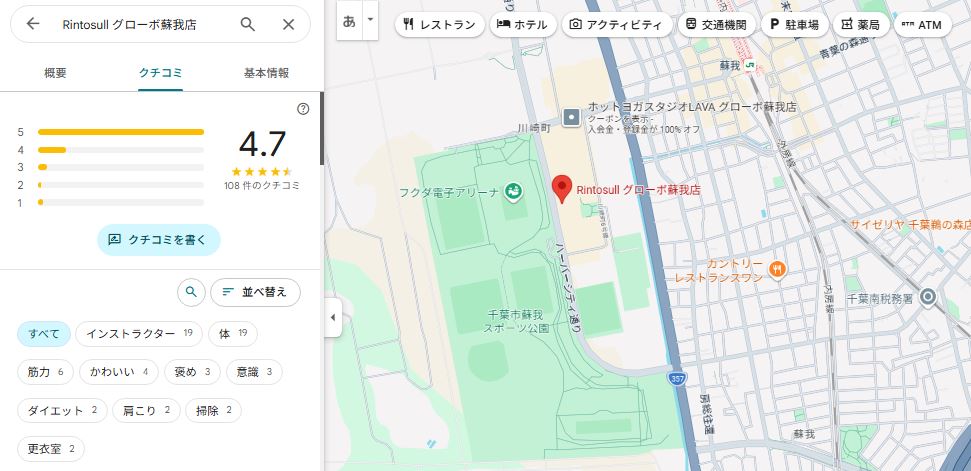Toggle the すべて review filter chip
971x471 pixels.
point(44,334)
